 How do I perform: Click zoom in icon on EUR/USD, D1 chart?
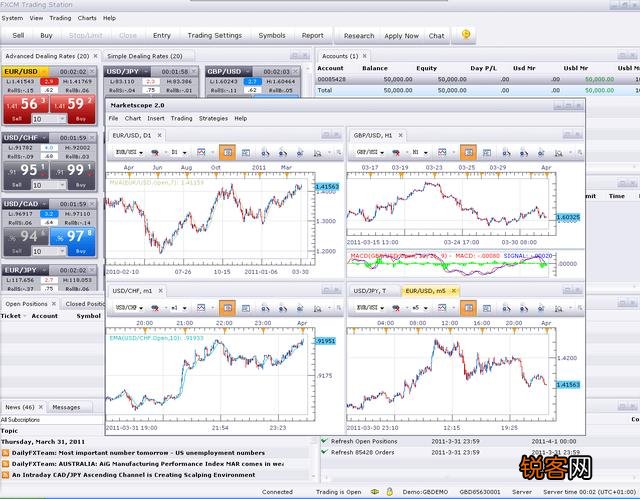[265, 153]
